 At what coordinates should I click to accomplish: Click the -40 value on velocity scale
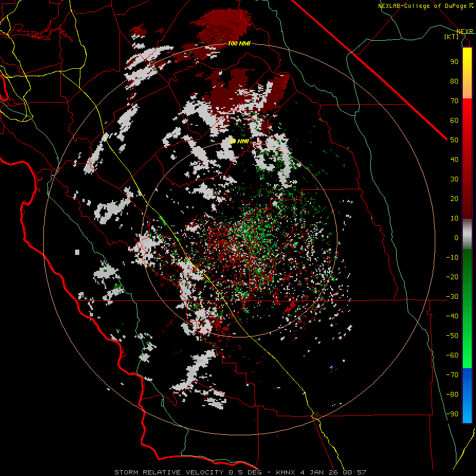pyautogui.click(x=452, y=316)
